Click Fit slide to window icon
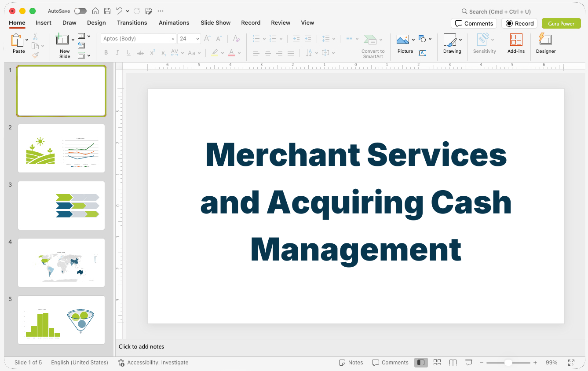The width and height of the screenshot is (588, 371). (x=571, y=362)
